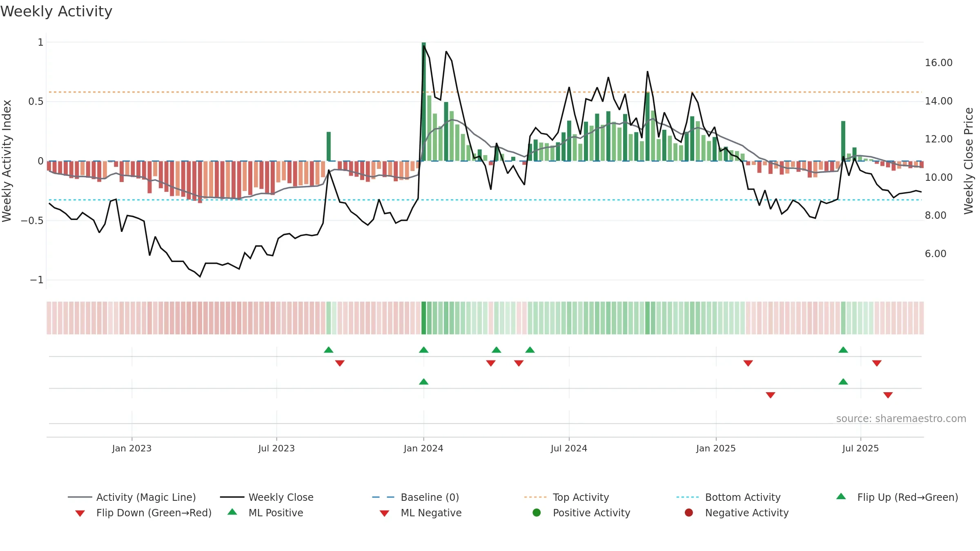The image size is (980, 551).
Task: Click the tall green bar near Jul 2025
Action: [x=843, y=141]
